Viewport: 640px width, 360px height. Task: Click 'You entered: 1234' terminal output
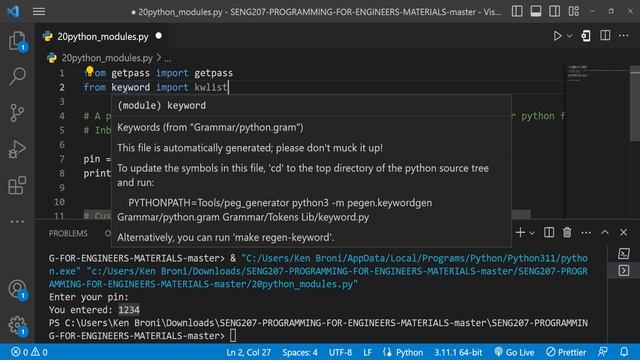tap(94, 310)
